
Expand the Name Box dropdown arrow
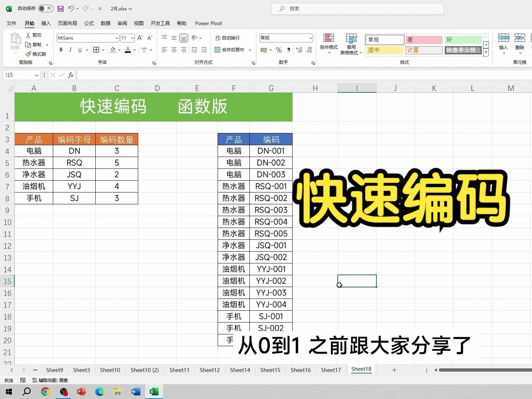coord(37,75)
